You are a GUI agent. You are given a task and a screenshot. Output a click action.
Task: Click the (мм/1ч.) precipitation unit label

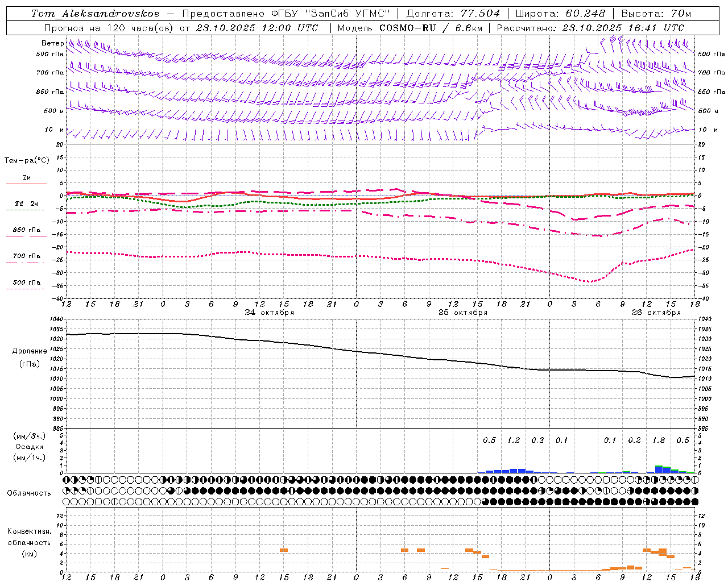[30, 458]
